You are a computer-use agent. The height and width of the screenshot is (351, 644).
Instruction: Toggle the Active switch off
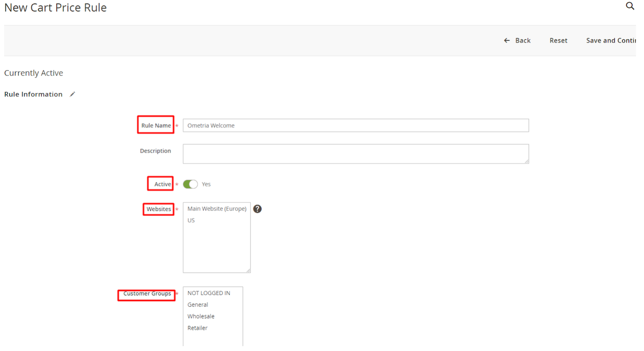(x=190, y=184)
